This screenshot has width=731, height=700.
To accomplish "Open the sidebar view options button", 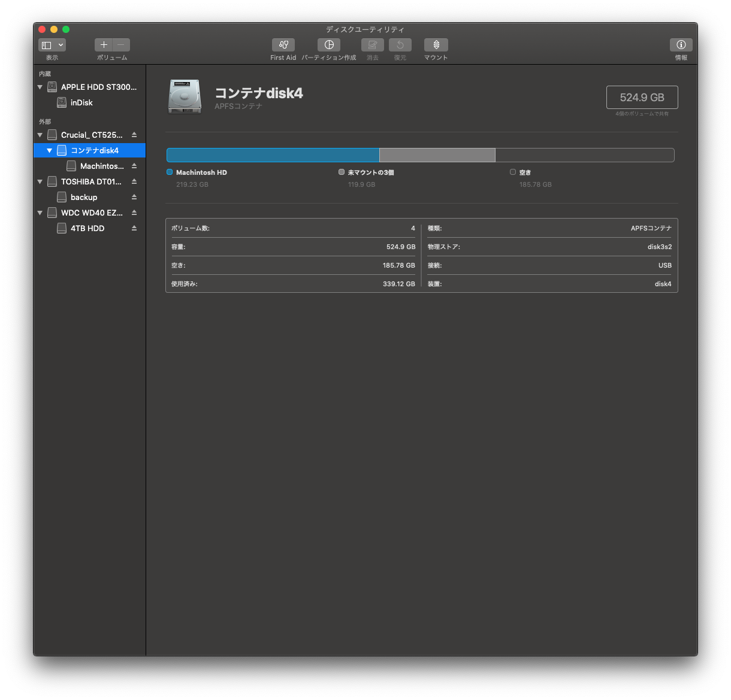I will pyautogui.click(x=52, y=45).
